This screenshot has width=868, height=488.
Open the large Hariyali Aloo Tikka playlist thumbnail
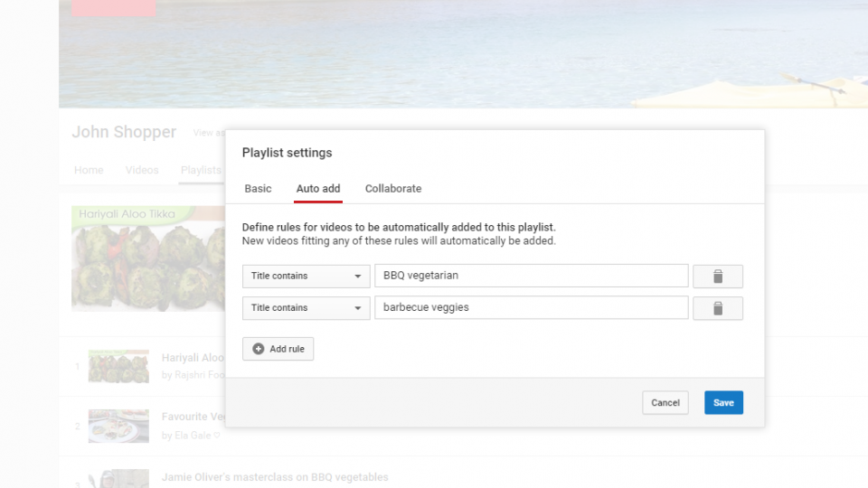point(148,258)
